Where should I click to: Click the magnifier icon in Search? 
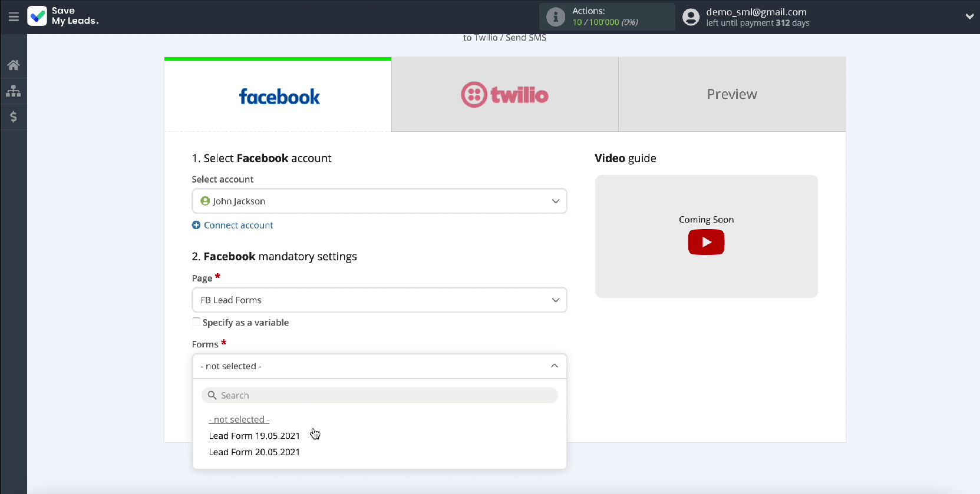point(212,395)
